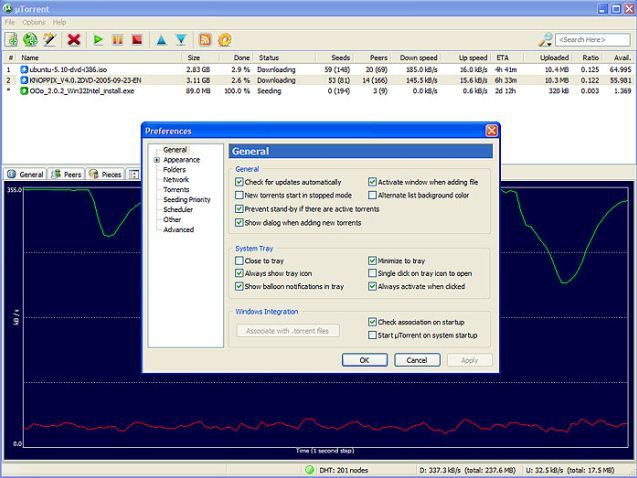Switch to the Pieces tab
The image size is (637, 478).
tap(105, 174)
